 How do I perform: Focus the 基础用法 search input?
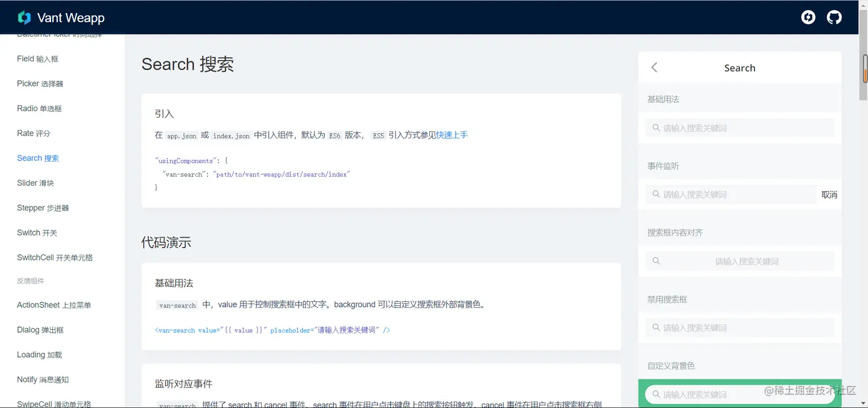[740, 127]
